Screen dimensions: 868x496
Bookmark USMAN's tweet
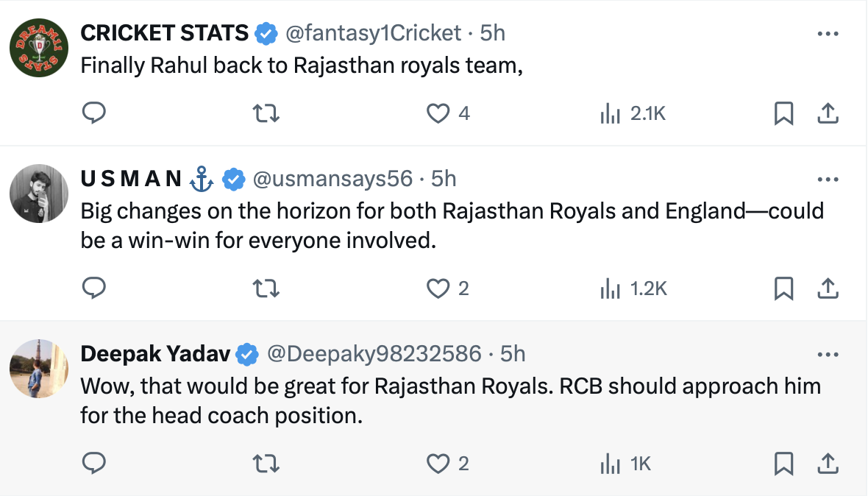783,288
